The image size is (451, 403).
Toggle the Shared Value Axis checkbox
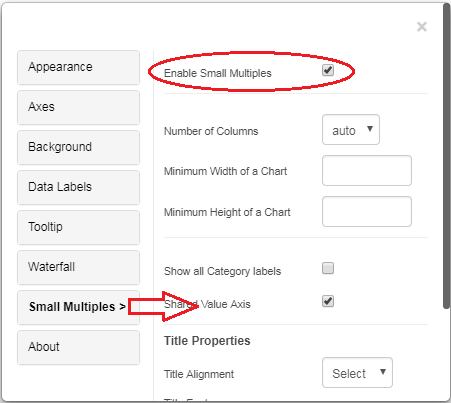point(328,301)
